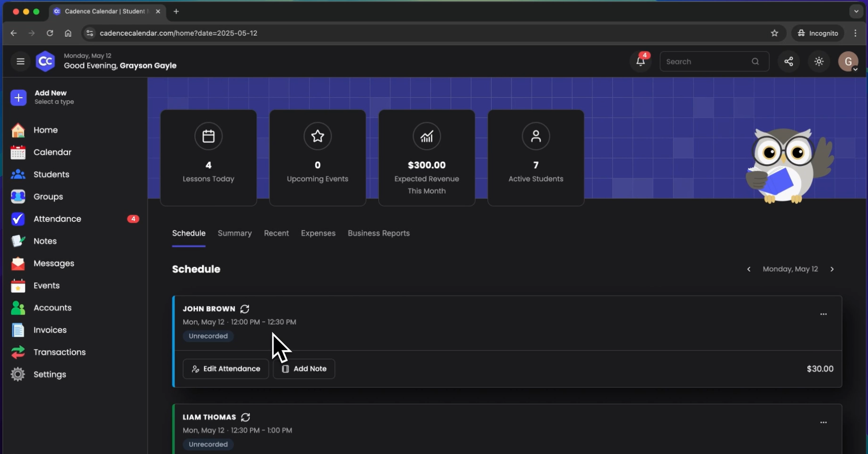Toggle light mode with the sun icon

(x=819, y=61)
